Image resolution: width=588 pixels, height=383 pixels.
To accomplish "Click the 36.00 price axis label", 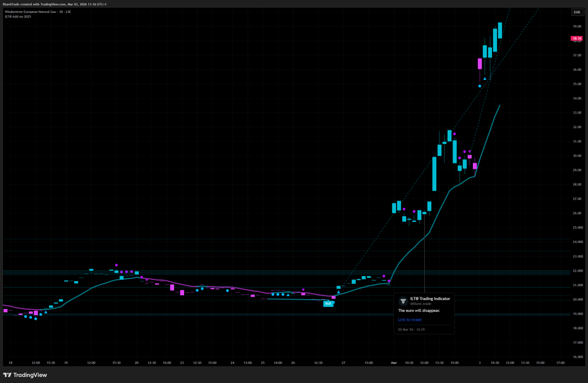I will (576, 70).
